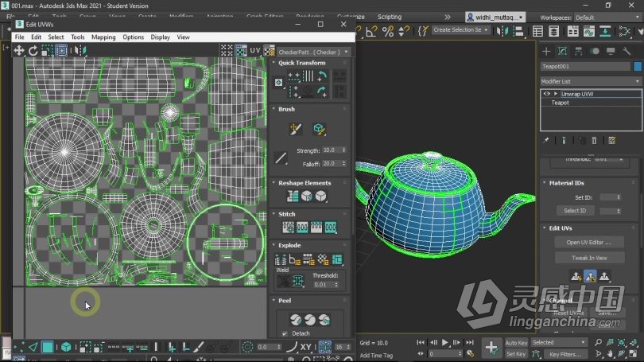Open the Scripting menu in 3ds Max

[390, 17]
